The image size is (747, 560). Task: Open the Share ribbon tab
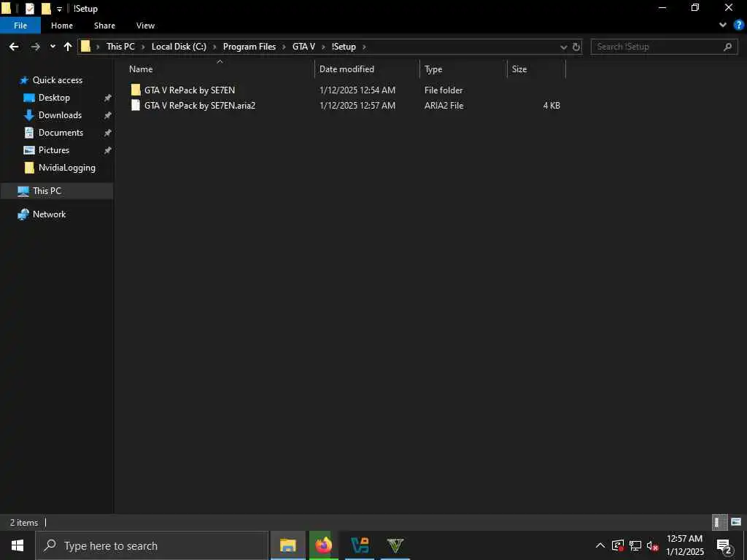(104, 26)
